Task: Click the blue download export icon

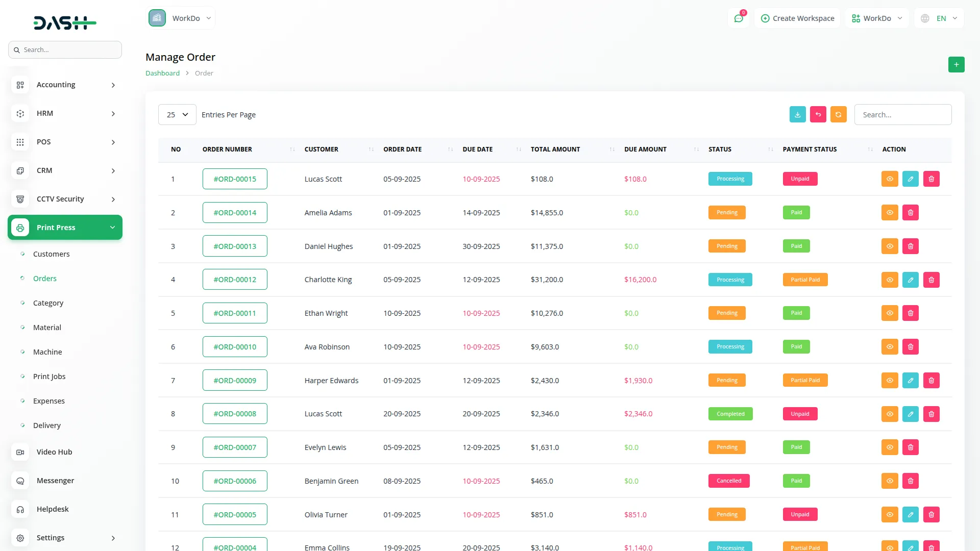Action: pos(797,115)
